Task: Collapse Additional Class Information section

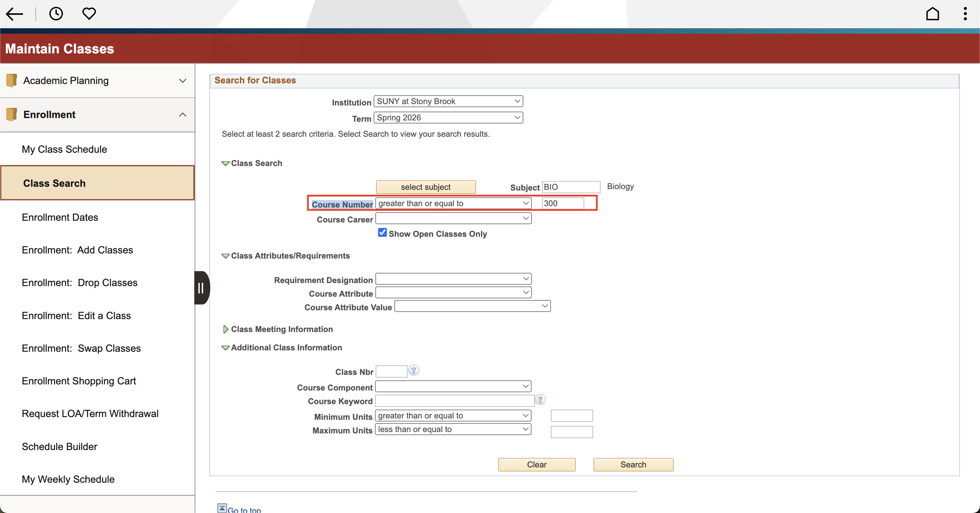Action: click(225, 348)
